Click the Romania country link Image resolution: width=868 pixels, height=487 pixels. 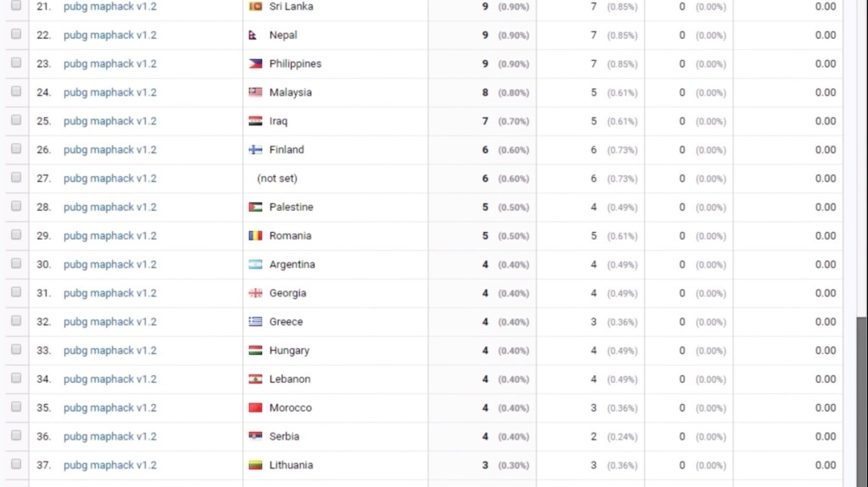click(290, 235)
